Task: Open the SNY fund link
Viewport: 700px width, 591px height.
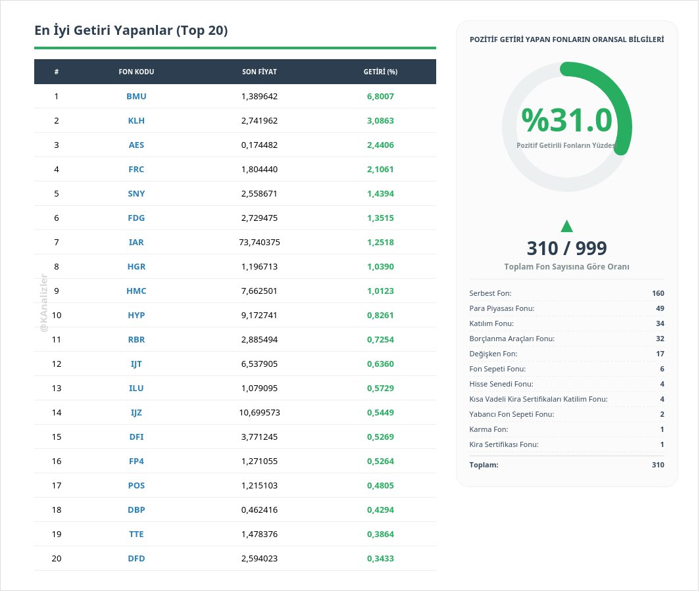Action: (136, 193)
